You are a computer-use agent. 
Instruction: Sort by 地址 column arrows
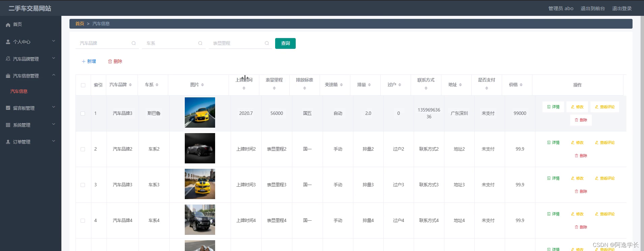click(460, 85)
